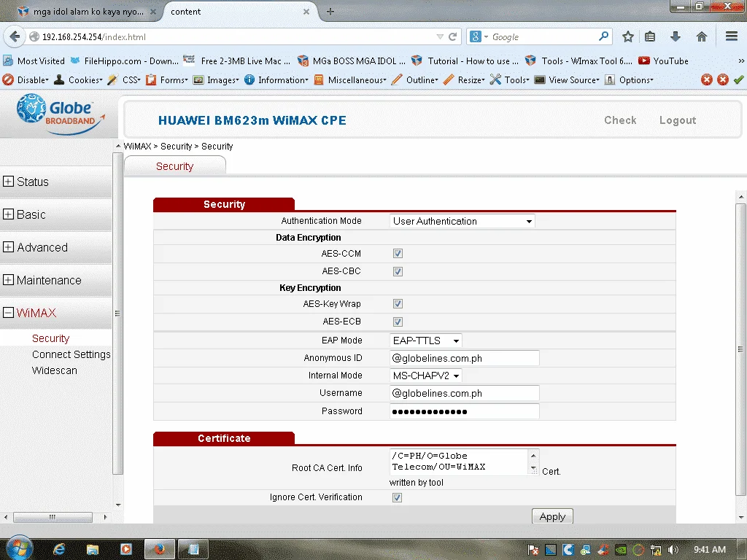
Task: Click the Apply button
Action: pos(552,517)
